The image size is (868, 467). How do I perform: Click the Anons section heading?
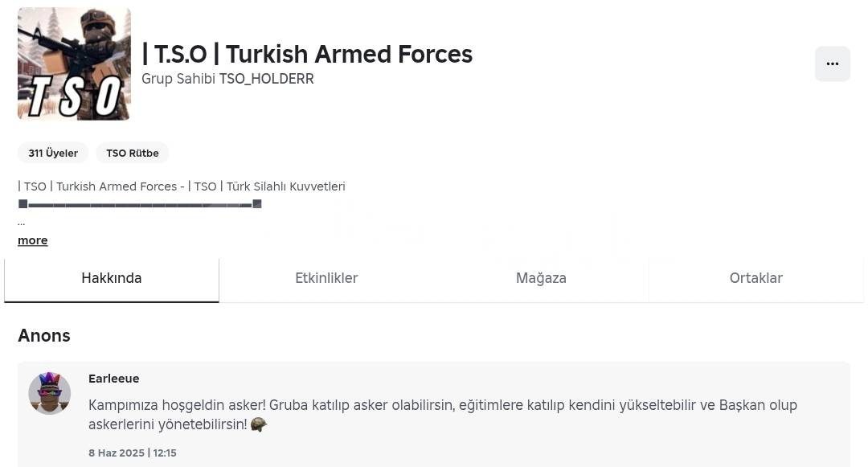pos(43,335)
